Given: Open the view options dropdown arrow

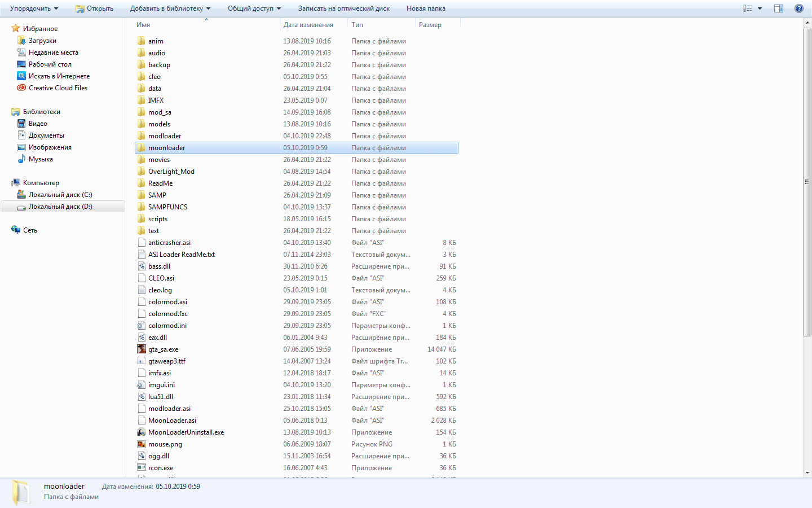Looking at the screenshot, I should point(760,8).
